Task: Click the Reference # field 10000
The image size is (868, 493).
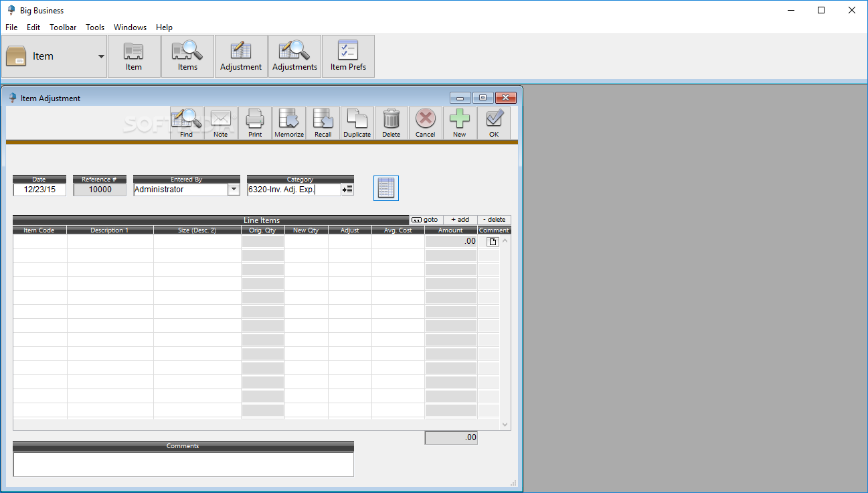Action: coord(100,190)
